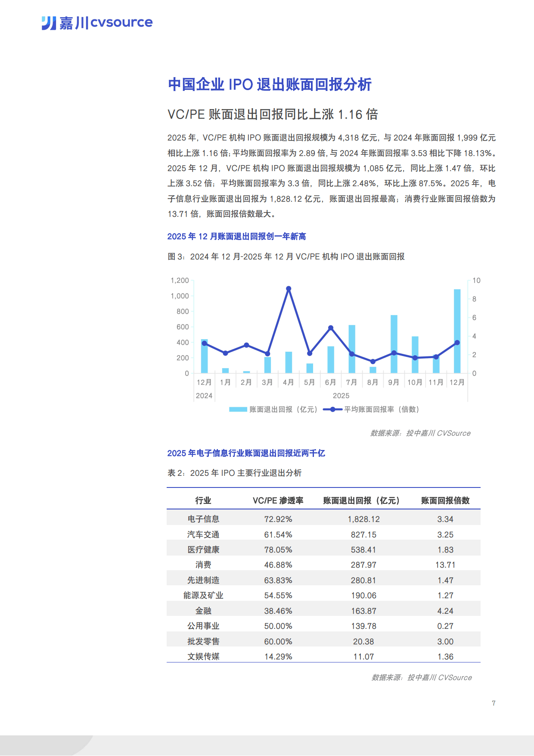Viewport: 534px width, 756px height.
Task: Click the 嘉川 CVSource logo icon
Action: click(49, 23)
